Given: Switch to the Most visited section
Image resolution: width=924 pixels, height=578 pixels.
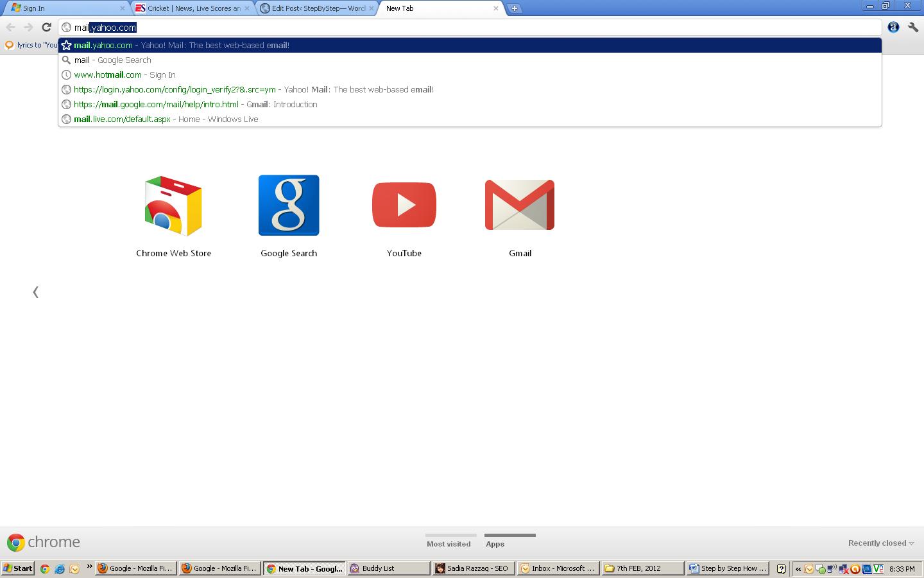Looking at the screenshot, I should tap(449, 544).
